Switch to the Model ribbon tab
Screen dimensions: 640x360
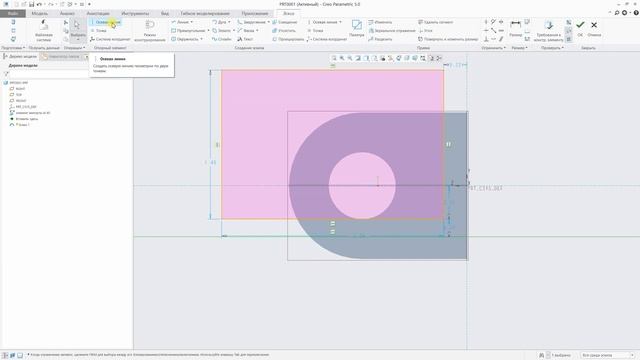40,13
